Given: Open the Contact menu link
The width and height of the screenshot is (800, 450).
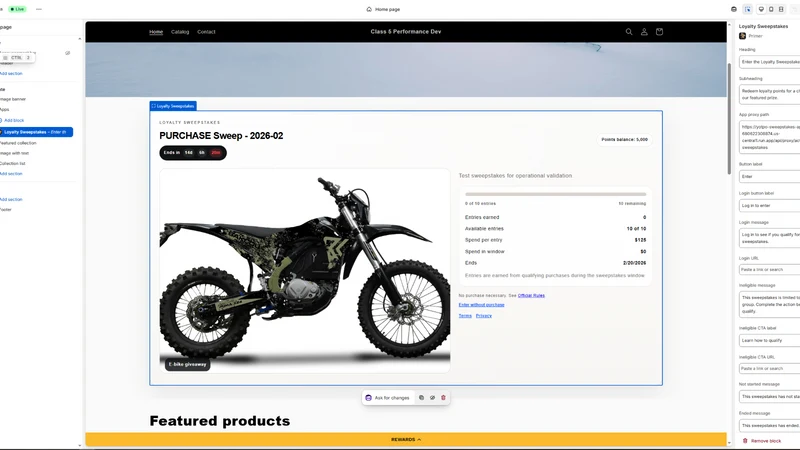Looking at the screenshot, I should tap(206, 32).
